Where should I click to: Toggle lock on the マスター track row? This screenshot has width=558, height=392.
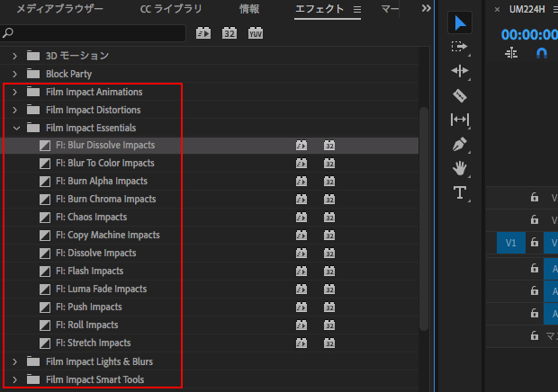click(535, 335)
